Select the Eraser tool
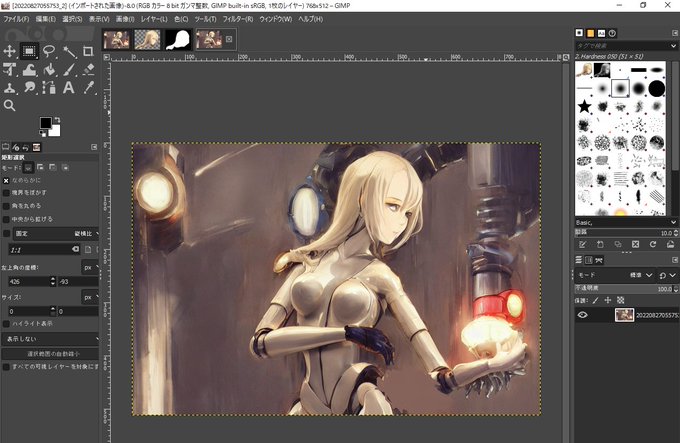The image size is (680, 443). coord(88,69)
